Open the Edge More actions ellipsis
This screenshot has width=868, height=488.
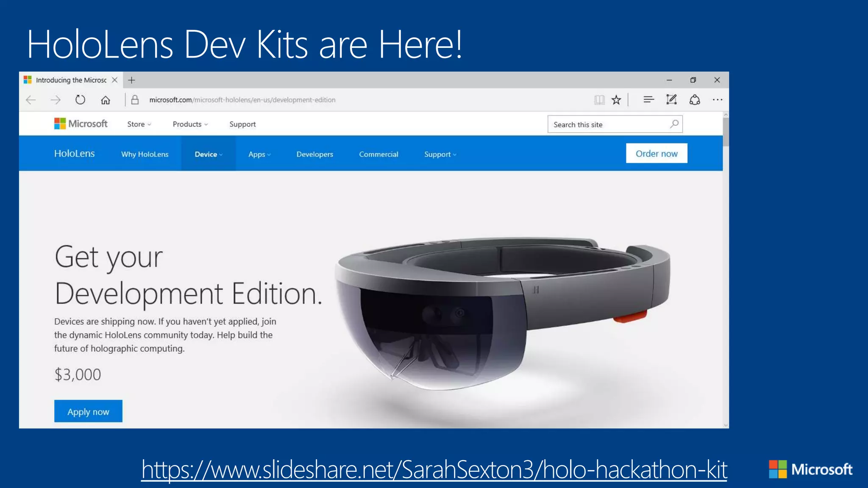pos(718,100)
